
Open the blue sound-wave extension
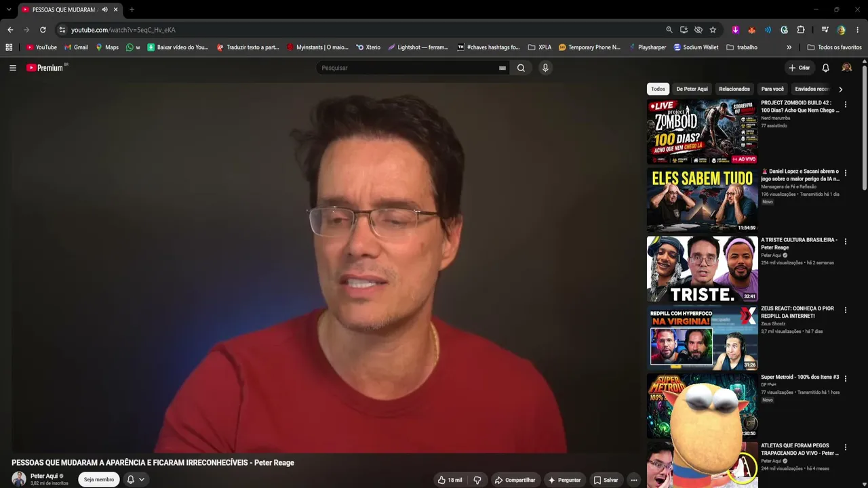pos(768,30)
